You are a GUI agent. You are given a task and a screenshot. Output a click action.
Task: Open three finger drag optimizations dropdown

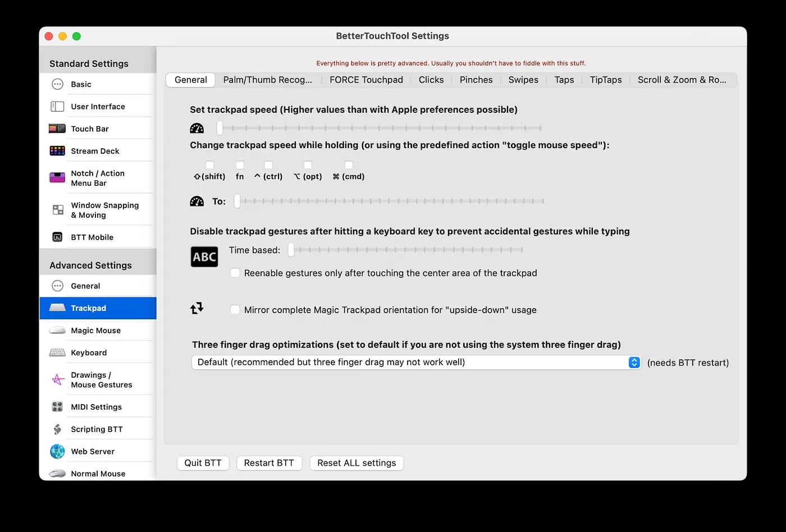(x=415, y=363)
